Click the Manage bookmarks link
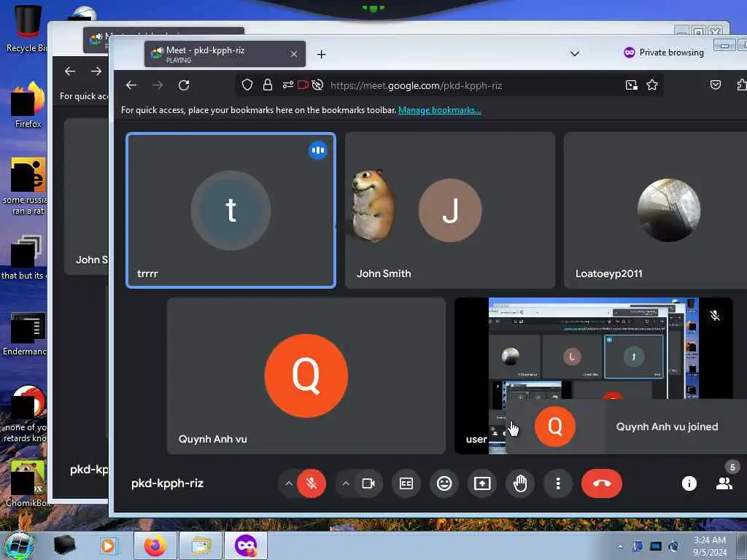Screen dimensions: 747x560 point(440,110)
